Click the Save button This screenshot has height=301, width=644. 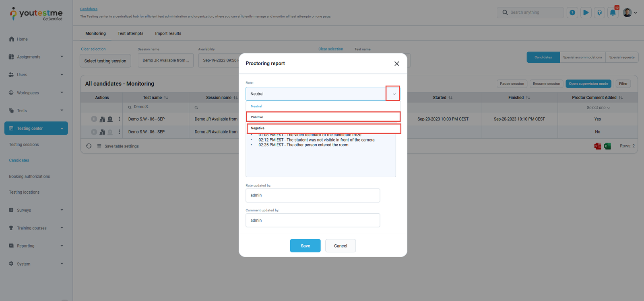305,246
